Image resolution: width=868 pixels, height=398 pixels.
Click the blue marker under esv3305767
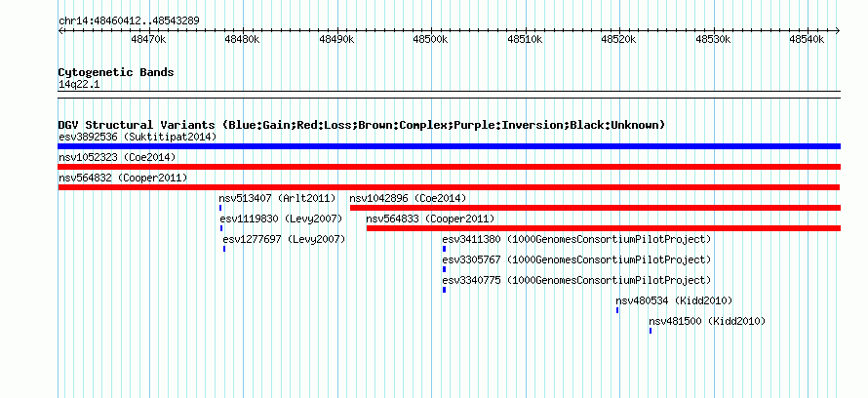(x=444, y=269)
